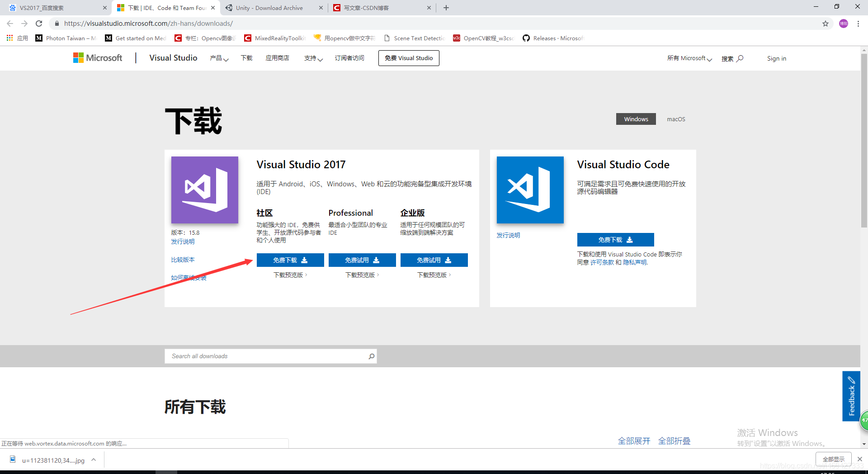Image resolution: width=868 pixels, height=474 pixels.
Task: Open 下载预览版 under 企业版
Action: [434, 275]
